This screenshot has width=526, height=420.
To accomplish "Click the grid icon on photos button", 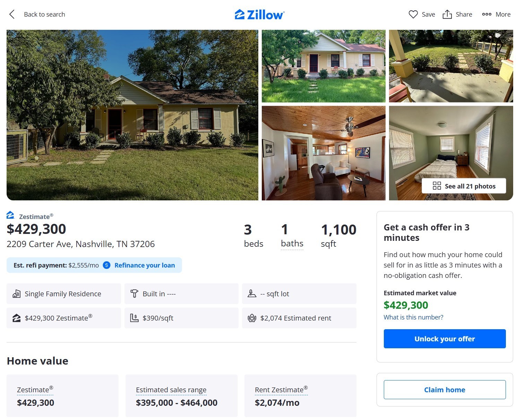I will [437, 186].
